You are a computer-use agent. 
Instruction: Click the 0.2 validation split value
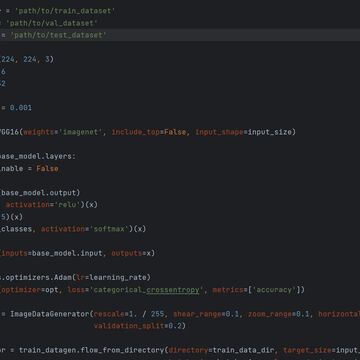(175, 326)
